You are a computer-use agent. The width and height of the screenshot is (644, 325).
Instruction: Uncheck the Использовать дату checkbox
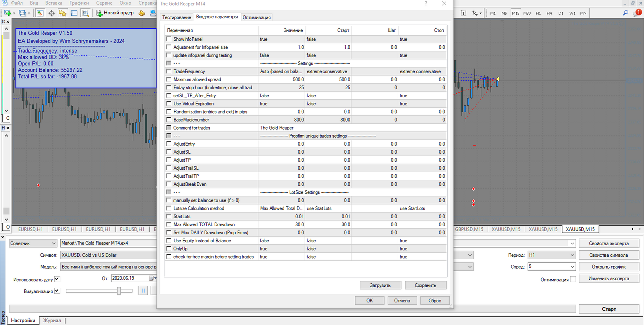[x=57, y=279]
